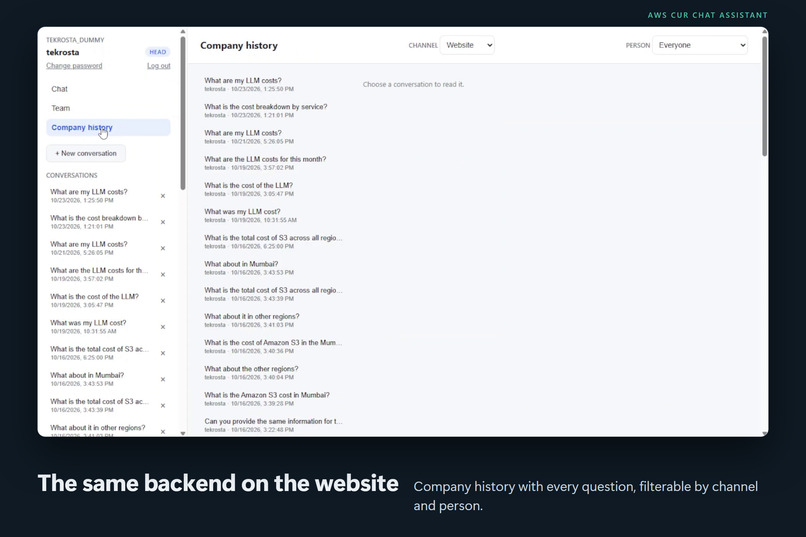Delete sidebar 'What is the cost of the LLM?' conversation
This screenshot has height=537, width=806.
tap(162, 301)
